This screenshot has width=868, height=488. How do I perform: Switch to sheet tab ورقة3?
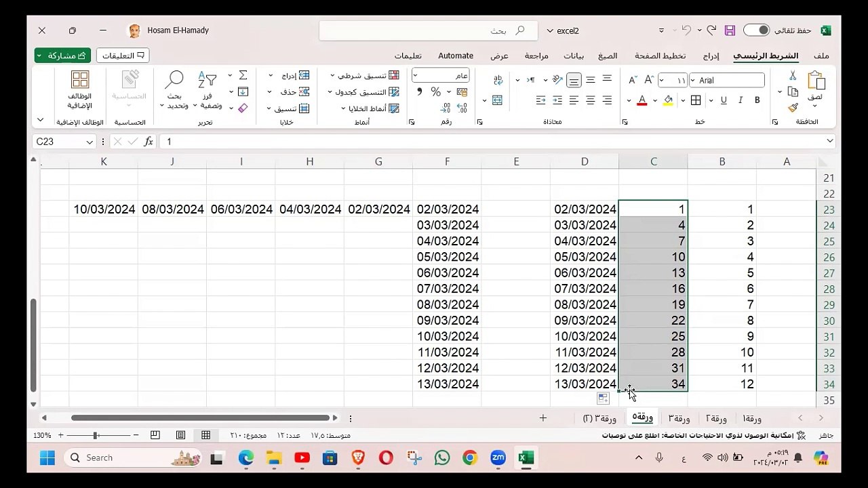pyautogui.click(x=679, y=418)
